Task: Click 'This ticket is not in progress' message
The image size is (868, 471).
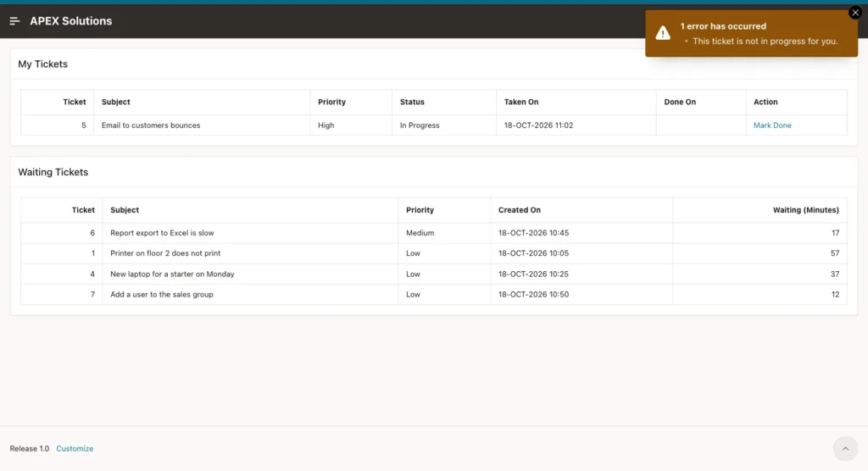Action: coord(765,41)
